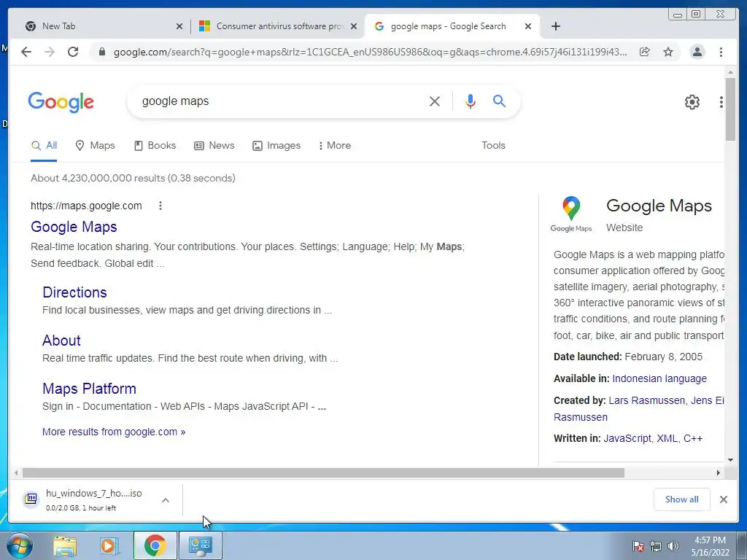The width and height of the screenshot is (747, 560).
Task: Open Windows Start menu
Action: pos(20,545)
